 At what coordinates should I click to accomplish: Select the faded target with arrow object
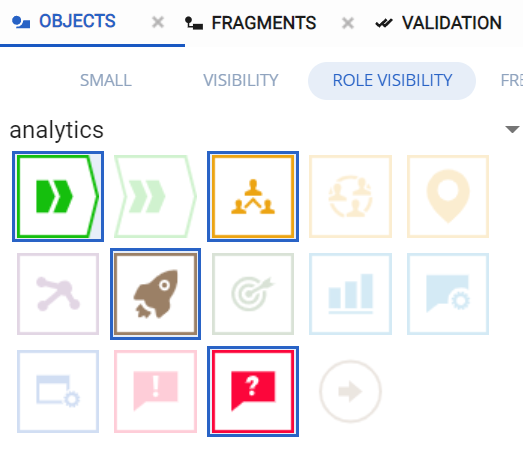click(253, 294)
